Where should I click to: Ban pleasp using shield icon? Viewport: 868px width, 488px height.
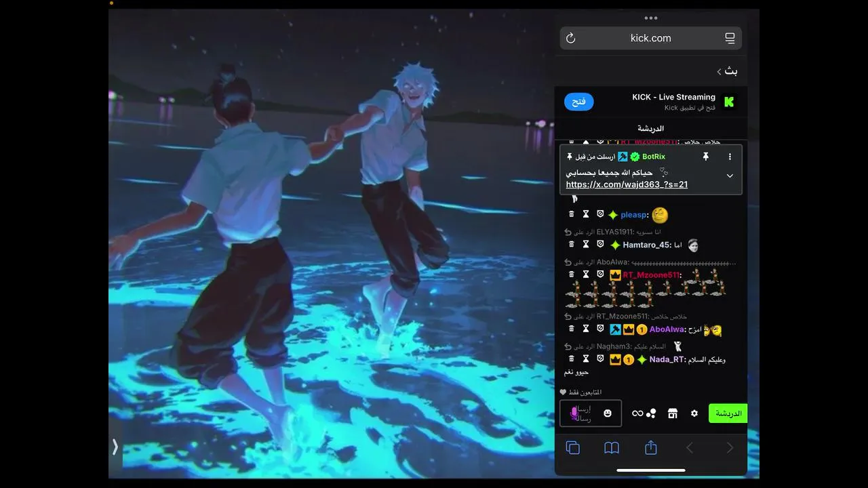click(600, 214)
